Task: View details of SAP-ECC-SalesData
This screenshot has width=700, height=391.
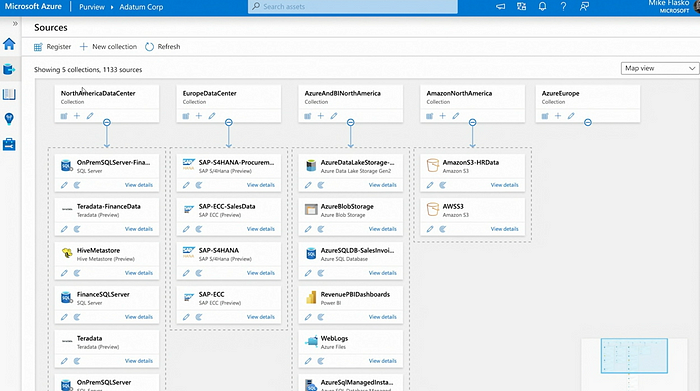Action: [261, 229]
